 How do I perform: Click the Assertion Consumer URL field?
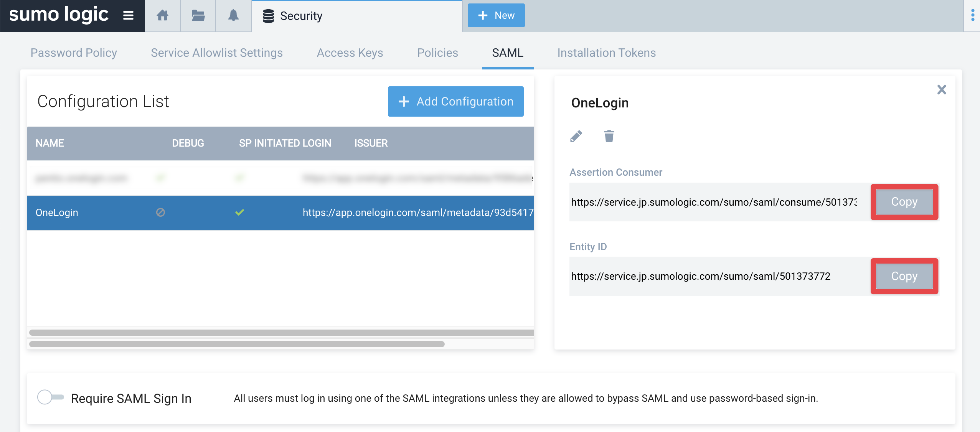click(714, 202)
